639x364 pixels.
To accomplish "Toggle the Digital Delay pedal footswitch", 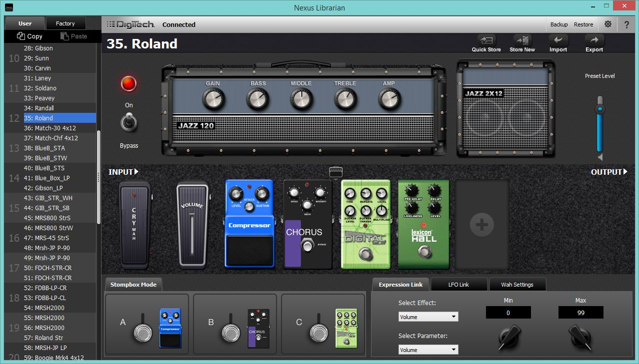I will [367, 255].
